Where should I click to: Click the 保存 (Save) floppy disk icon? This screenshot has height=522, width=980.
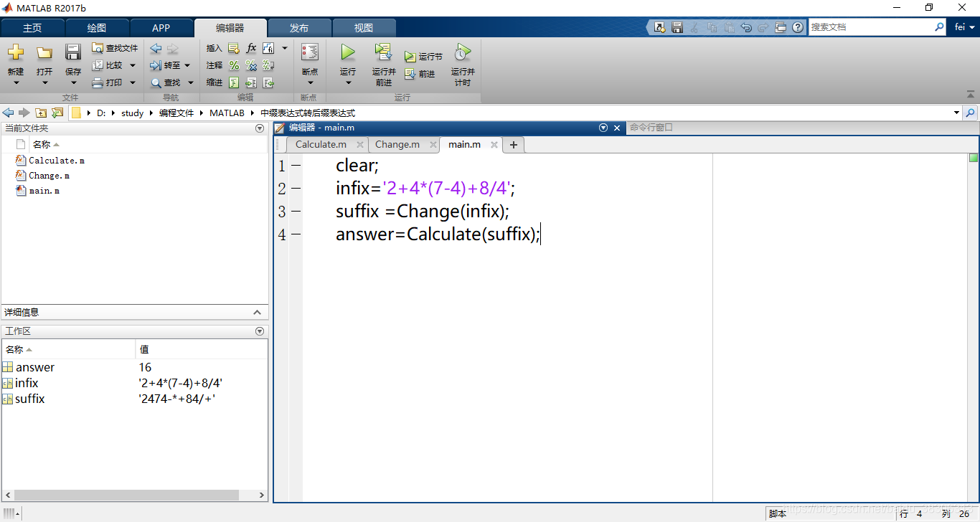pos(73,52)
